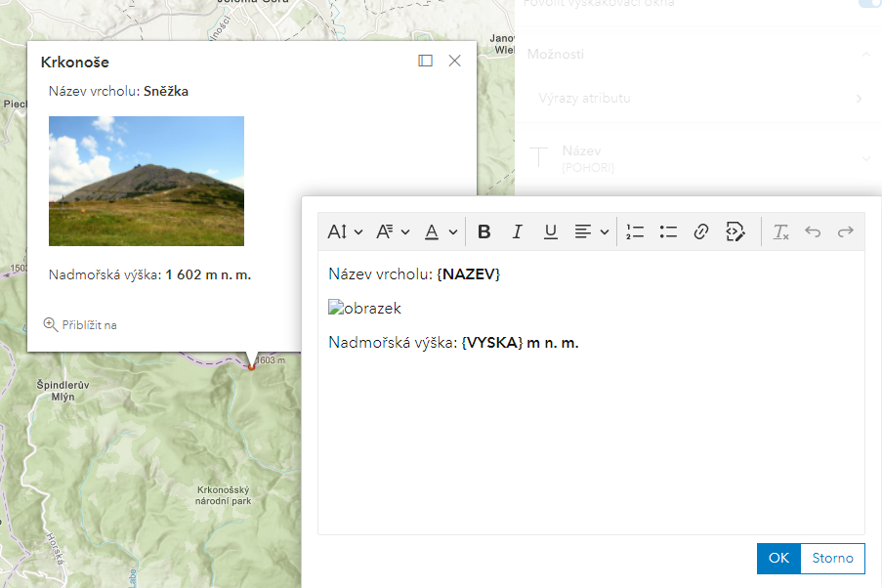
Task: Click the Nadmořská výška line in the editor
Action: point(453,343)
